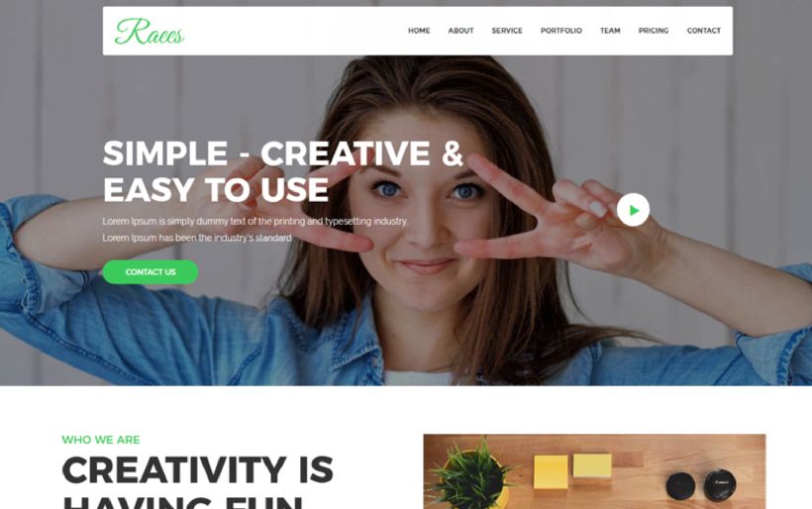The width and height of the screenshot is (812, 509).
Task: Click the 'Simple - Creative & Easy to Use' headline
Action: pyautogui.click(x=283, y=171)
